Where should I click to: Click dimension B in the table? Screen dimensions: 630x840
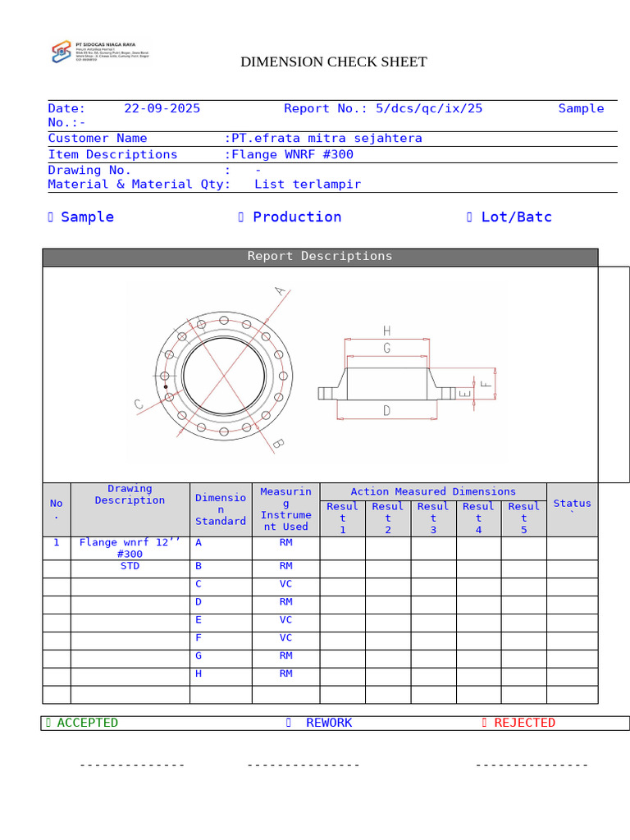(x=199, y=566)
